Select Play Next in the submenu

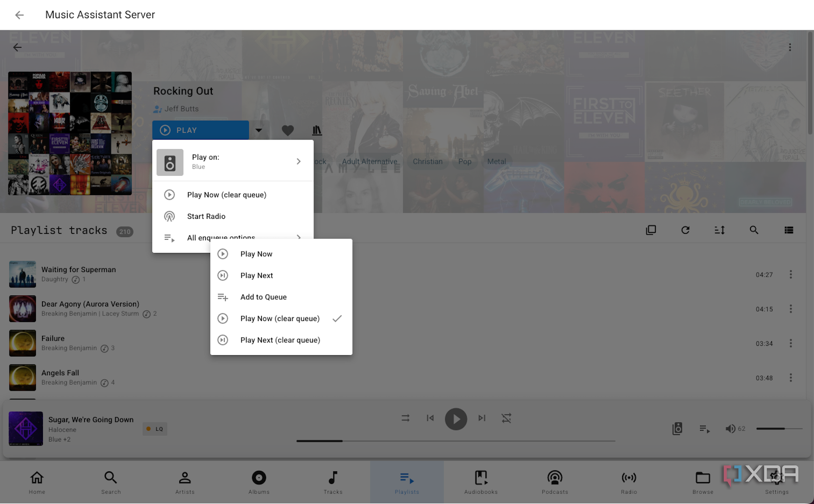[x=281, y=275]
